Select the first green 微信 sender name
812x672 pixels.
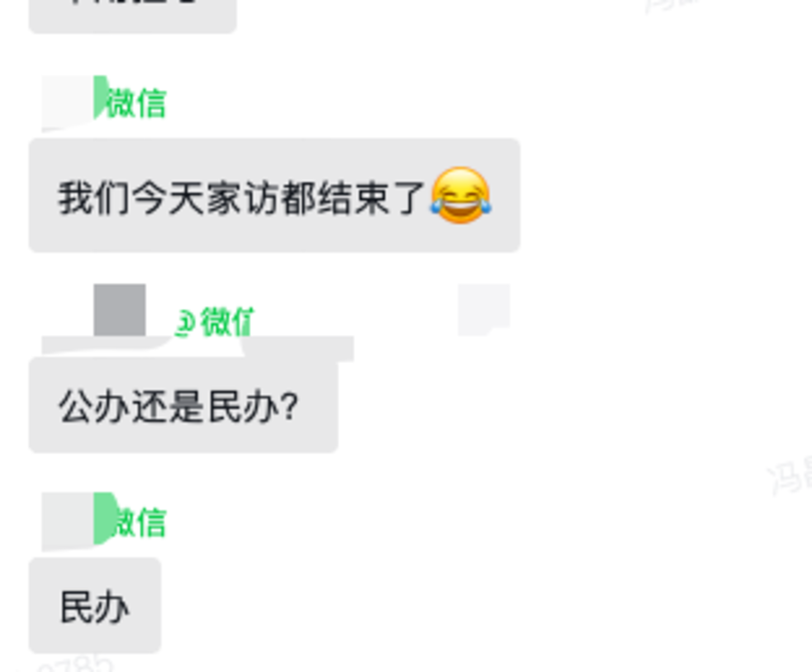(136, 103)
